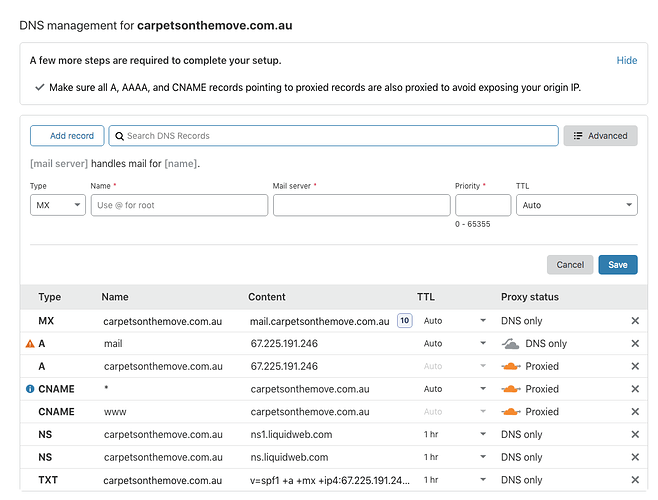Delete the mail A record
Viewport: 658px width, 500px height.
point(635,344)
